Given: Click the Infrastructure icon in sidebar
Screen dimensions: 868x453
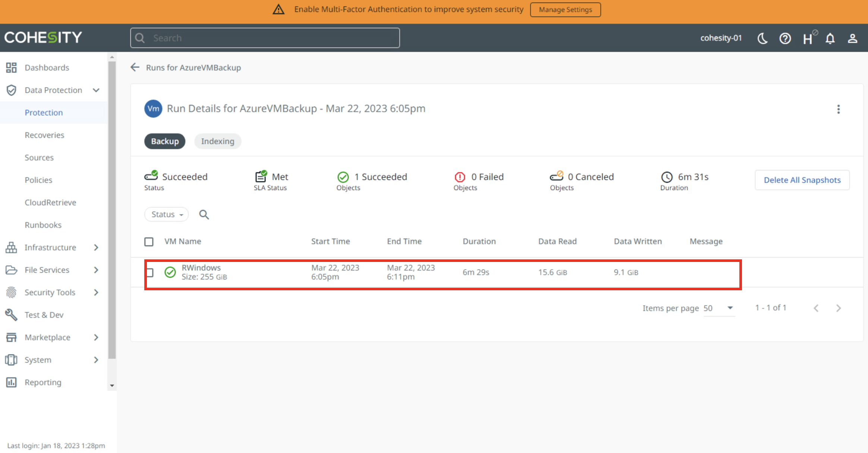Looking at the screenshot, I should (x=11, y=247).
